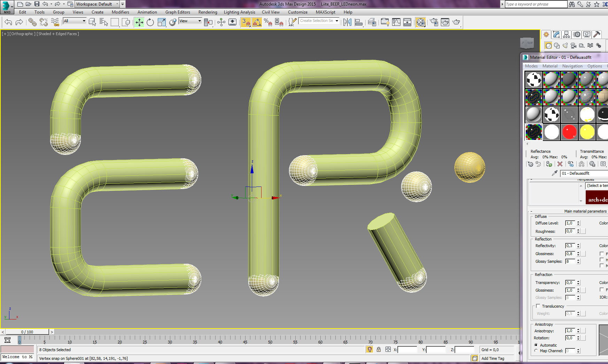Click the red X reset material icon

(x=560, y=164)
